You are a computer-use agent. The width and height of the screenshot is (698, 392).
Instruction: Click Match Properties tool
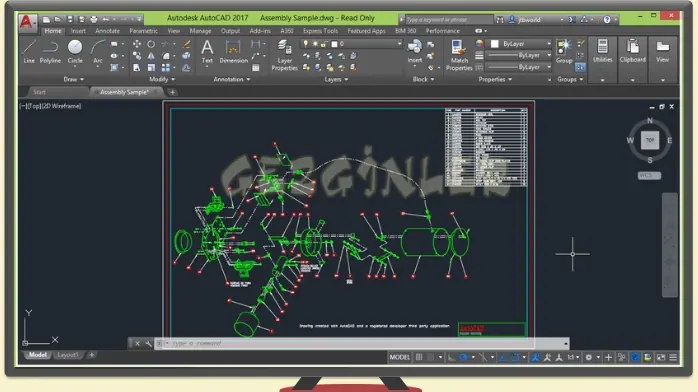click(459, 55)
